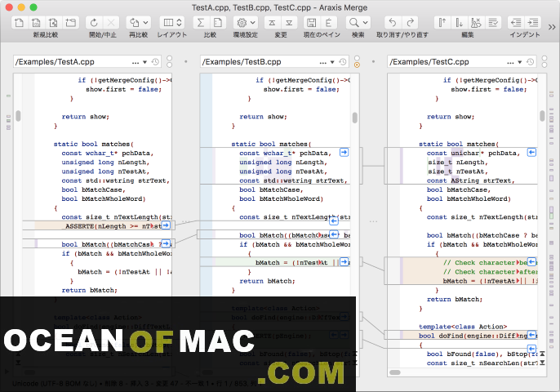Increase indent of selected lines

[x=533, y=23]
